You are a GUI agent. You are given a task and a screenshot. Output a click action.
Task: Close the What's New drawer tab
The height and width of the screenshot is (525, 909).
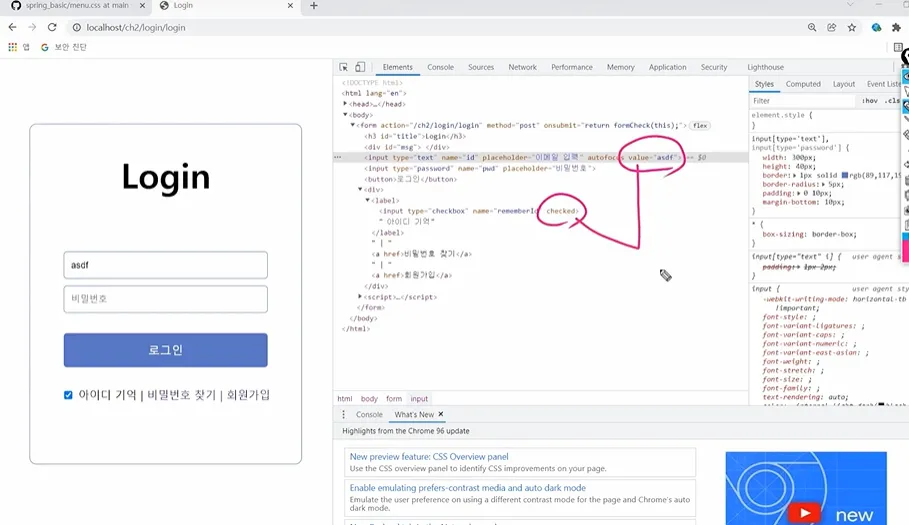441,414
